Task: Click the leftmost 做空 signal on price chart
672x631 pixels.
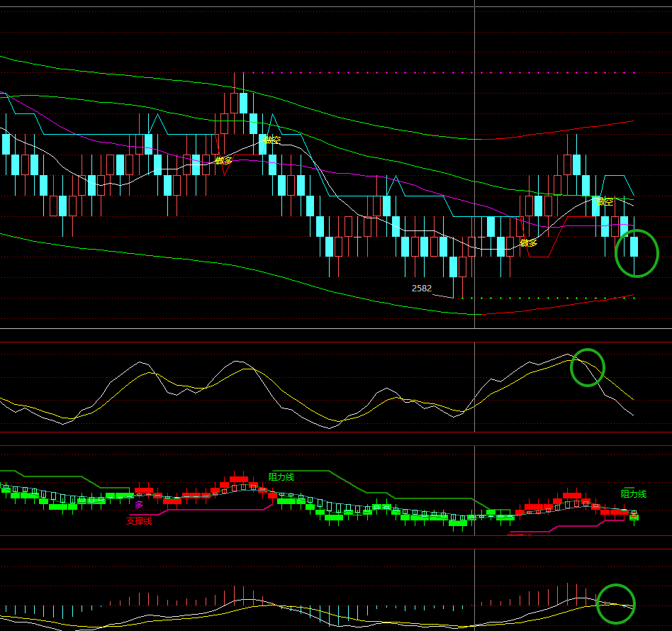Action: [x=271, y=140]
